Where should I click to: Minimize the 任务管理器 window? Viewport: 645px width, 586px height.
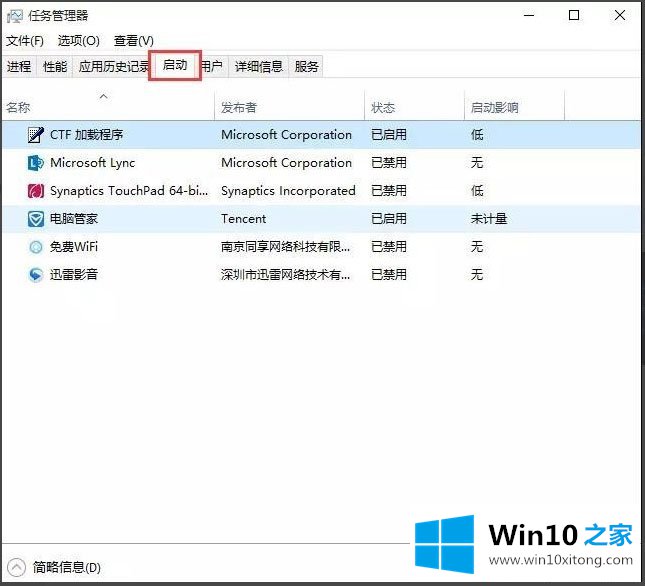[x=529, y=16]
